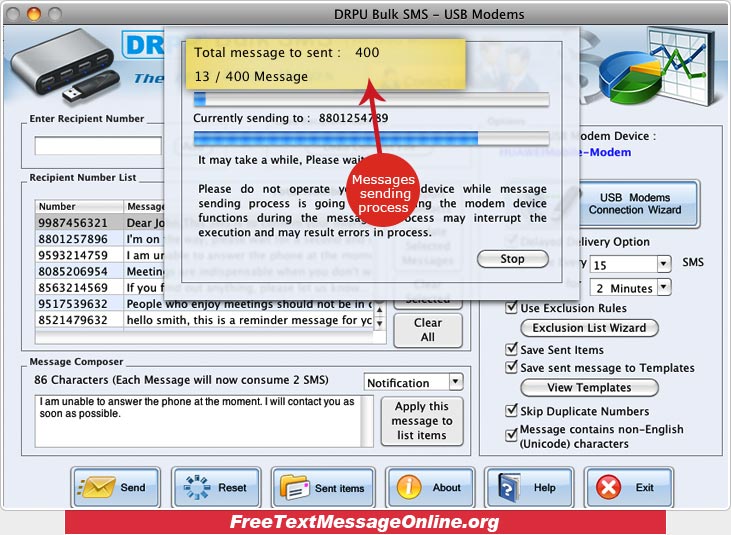Click the red Exit cross icon
Screen dimensions: 731x535
608,487
